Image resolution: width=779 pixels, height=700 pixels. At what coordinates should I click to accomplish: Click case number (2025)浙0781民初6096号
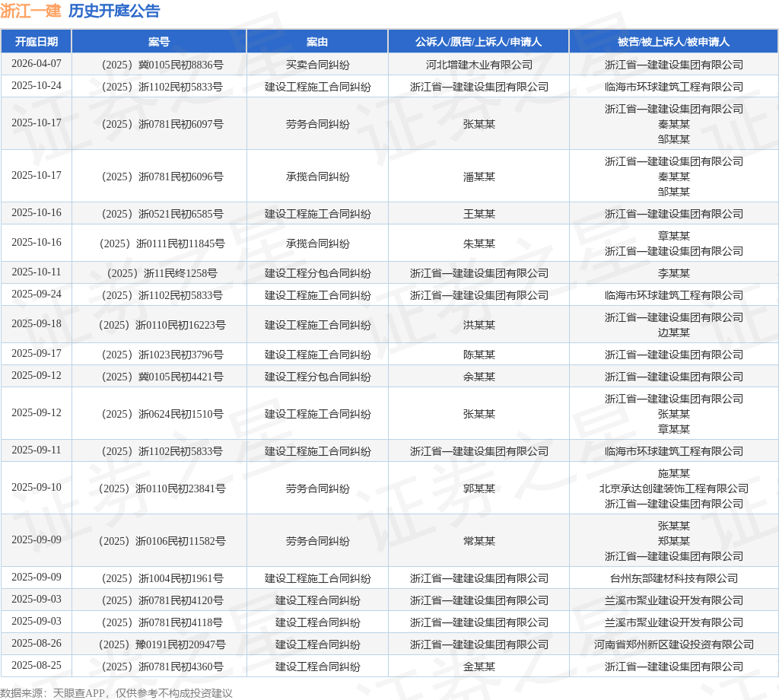pos(162,177)
